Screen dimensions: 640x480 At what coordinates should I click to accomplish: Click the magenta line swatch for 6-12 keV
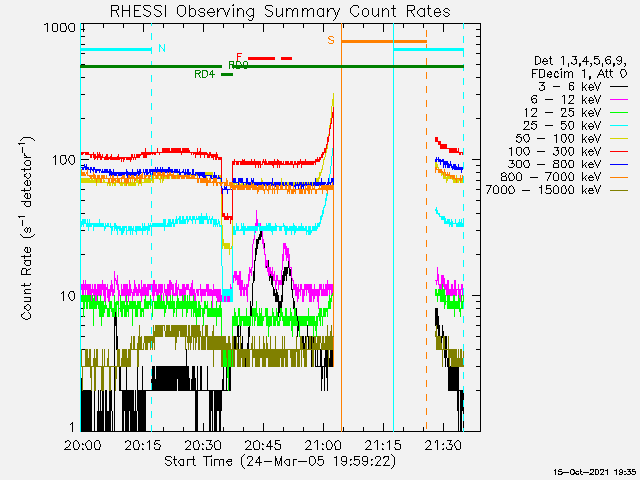(619, 100)
